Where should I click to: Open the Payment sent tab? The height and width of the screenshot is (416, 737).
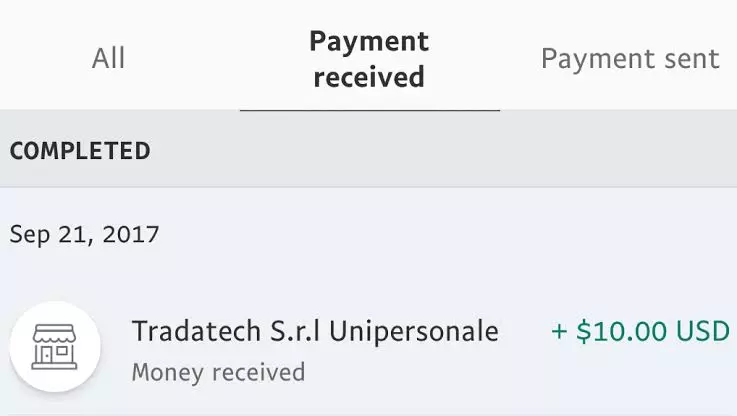coord(630,59)
